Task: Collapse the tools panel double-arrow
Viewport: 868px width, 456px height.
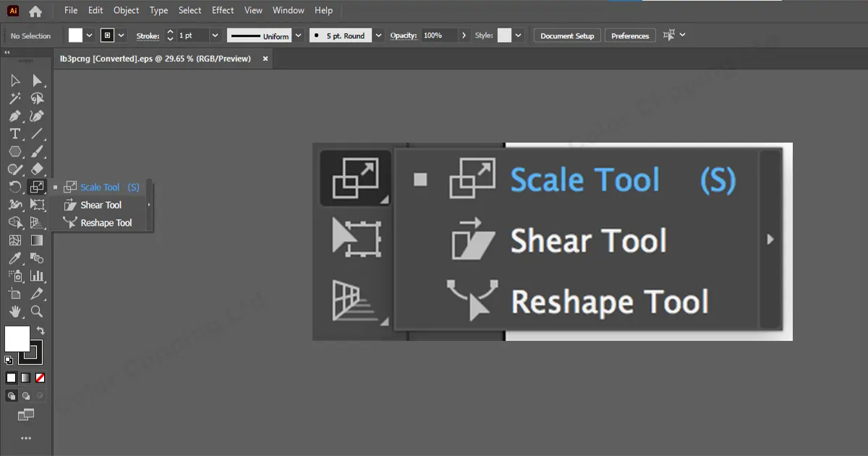Action: point(7,53)
